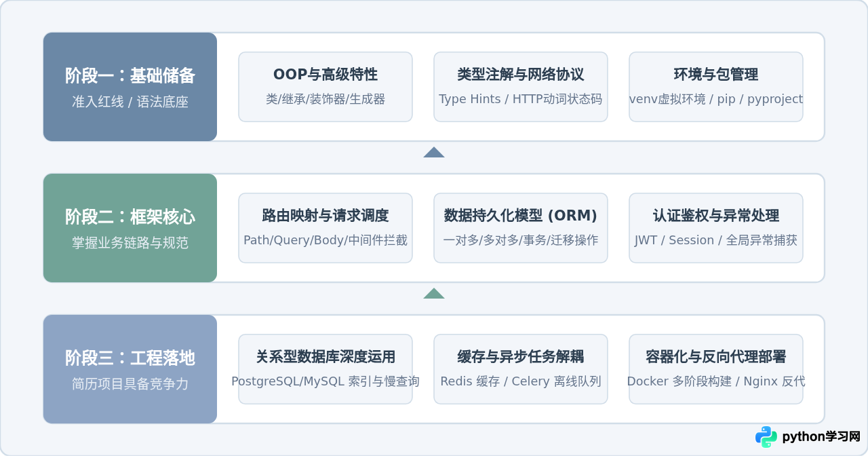Click the 阶段一：基础储备 heading
868x456 pixels.
pyautogui.click(x=130, y=75)
